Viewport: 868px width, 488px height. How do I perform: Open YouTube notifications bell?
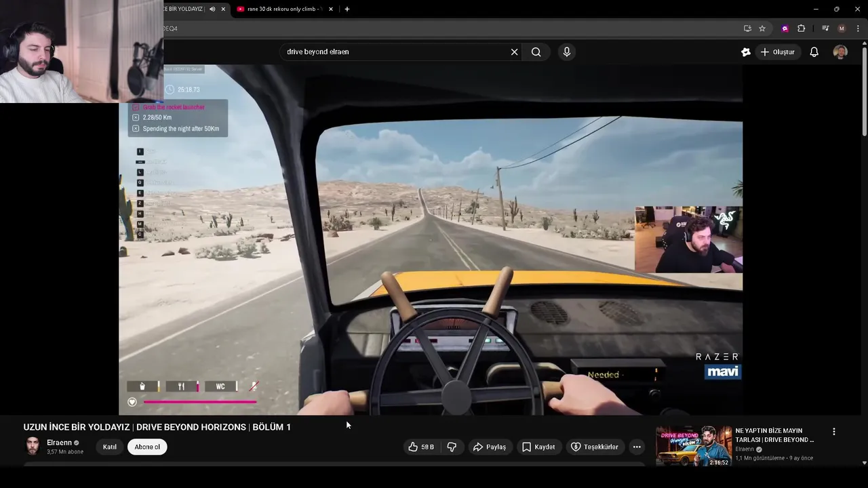[814, 52]
